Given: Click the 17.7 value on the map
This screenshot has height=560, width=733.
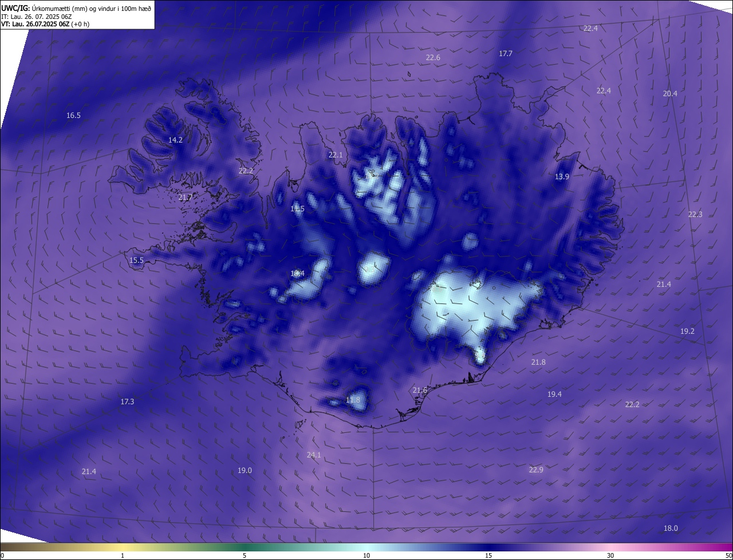Looking at the screenshot, I should (x=506, y=54).
